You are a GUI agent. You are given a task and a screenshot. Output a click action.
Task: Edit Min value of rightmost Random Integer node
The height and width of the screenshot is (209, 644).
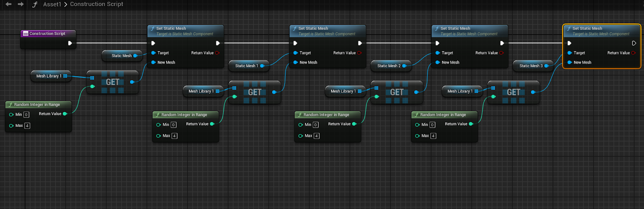tap(432, 124)
